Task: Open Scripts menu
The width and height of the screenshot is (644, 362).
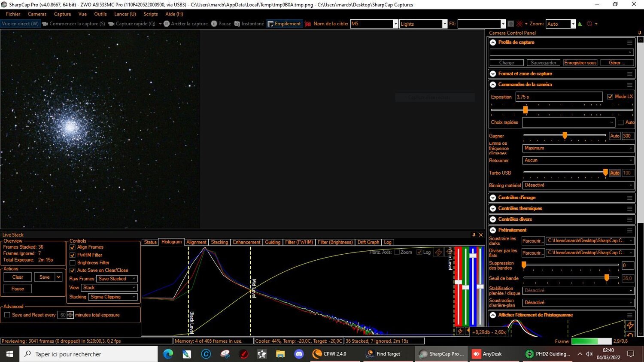Action: pyautogui.click(x=151, y=14)
